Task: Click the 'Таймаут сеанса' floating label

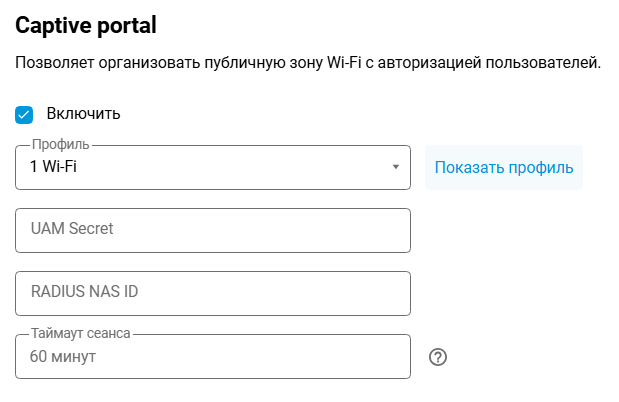Action: [81, 335]
